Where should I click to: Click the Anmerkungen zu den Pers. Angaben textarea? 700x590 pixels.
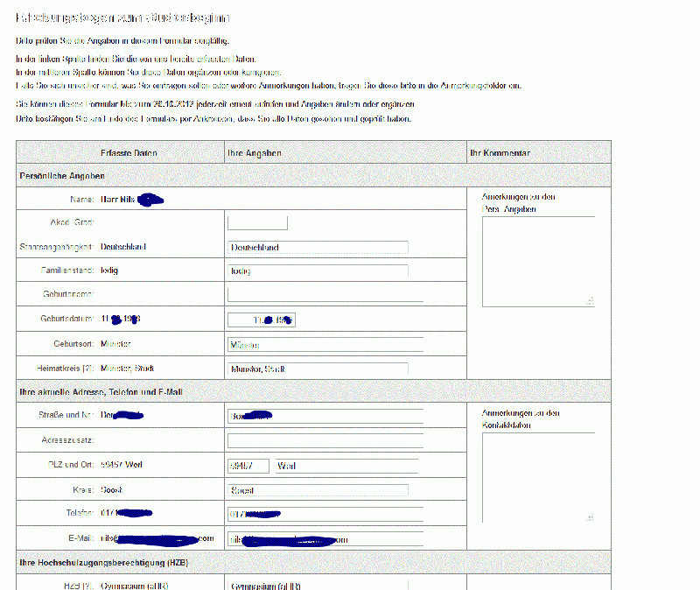tap(537, 261)
